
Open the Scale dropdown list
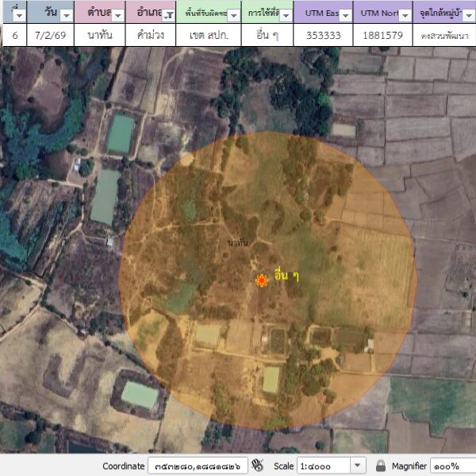pos(357,466)
